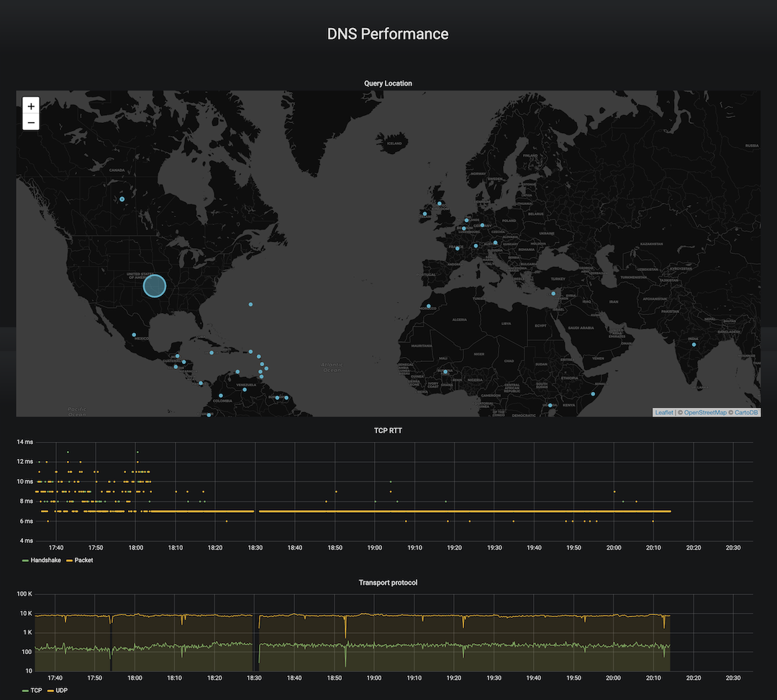This screenshot has width=777, height=700.
Task: Click the map marker in Colombia
Action: (x=221, y=396)
